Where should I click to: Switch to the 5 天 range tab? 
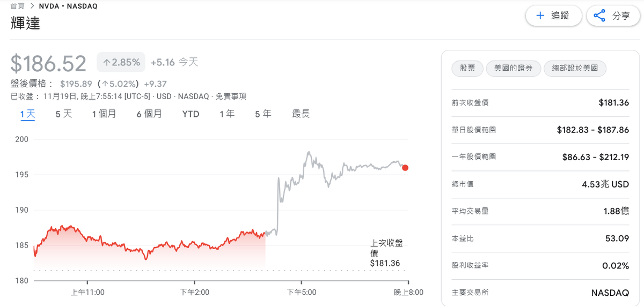pyautogui.click(x=63, y=114)
